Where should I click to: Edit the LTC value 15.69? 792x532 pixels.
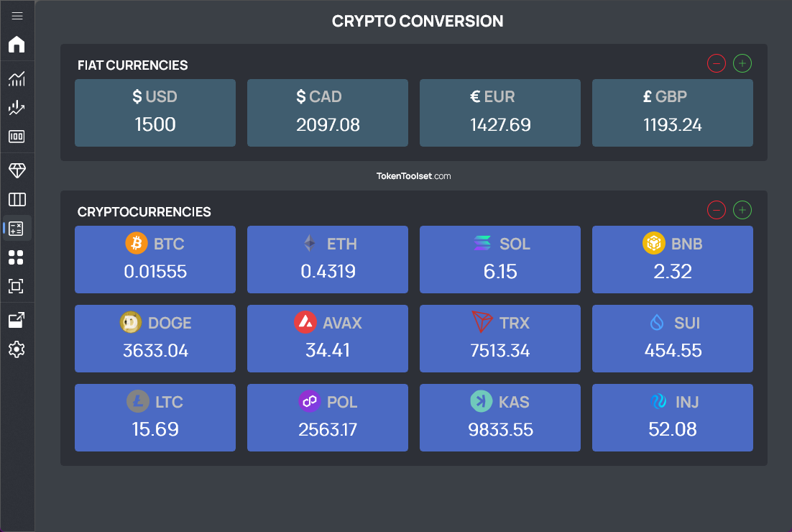pyautogui.click(x=155, y=429)
